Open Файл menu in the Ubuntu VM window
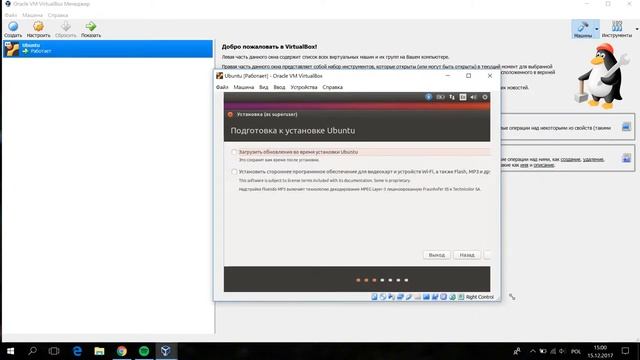The height and width of the screenshot is (360, 640). pos(222,87)
